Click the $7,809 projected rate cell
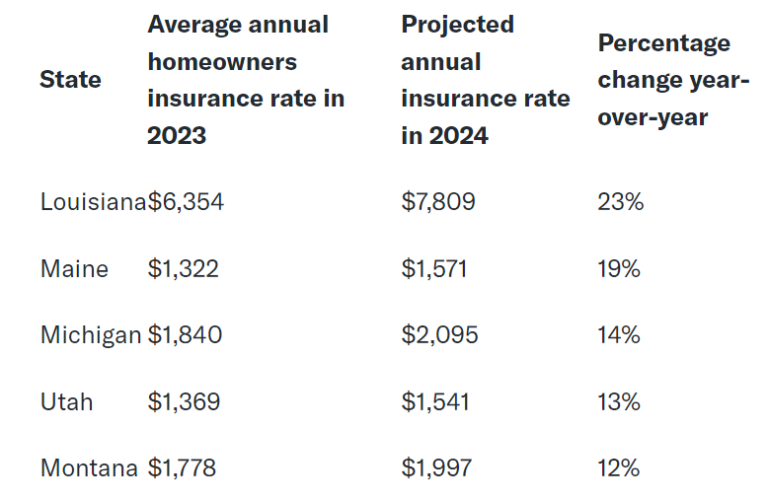768x501 pixels. 438,202
